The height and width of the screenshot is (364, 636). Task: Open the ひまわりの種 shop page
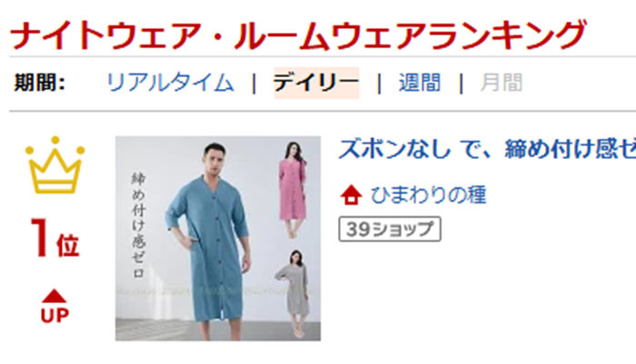tap(428, 195)
